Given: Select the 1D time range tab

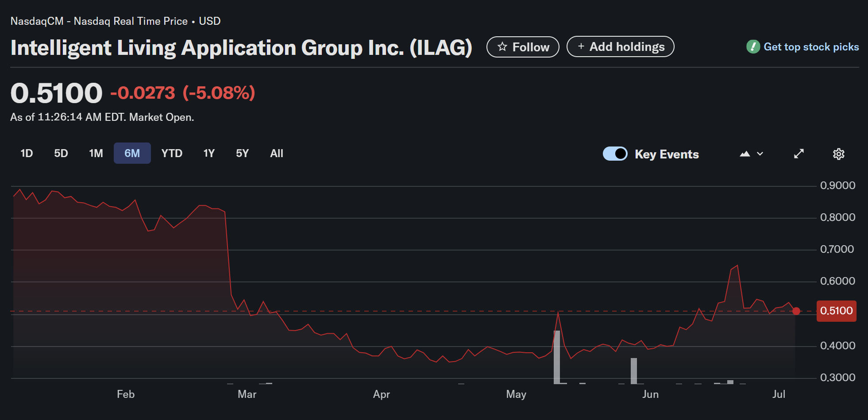Looking at the screenshot, I should [x=27, y=153].
